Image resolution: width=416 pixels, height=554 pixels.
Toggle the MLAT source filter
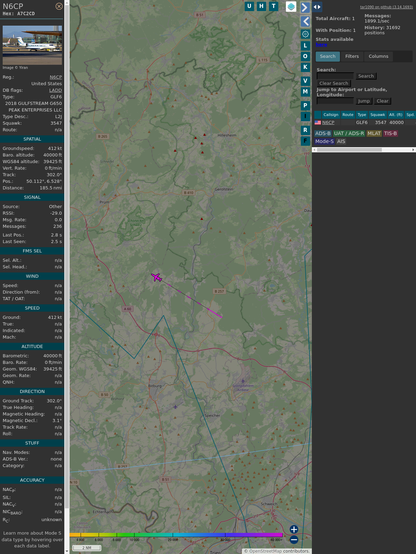(x=374, y=133)
